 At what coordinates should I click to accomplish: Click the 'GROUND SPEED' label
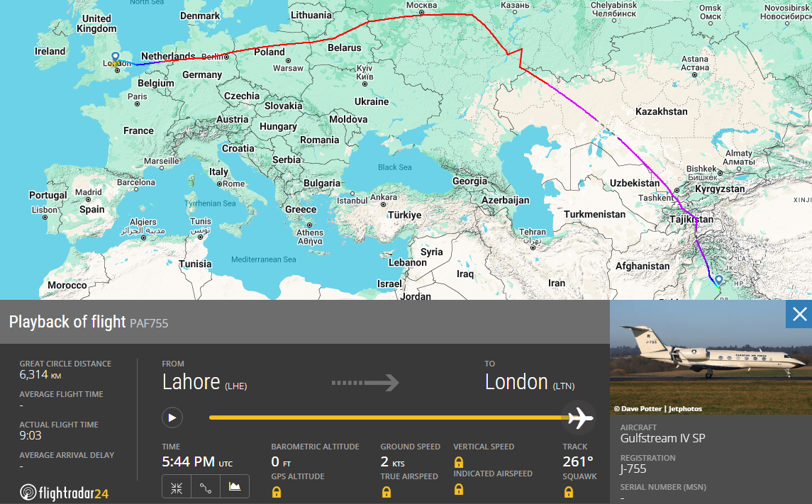410,447
